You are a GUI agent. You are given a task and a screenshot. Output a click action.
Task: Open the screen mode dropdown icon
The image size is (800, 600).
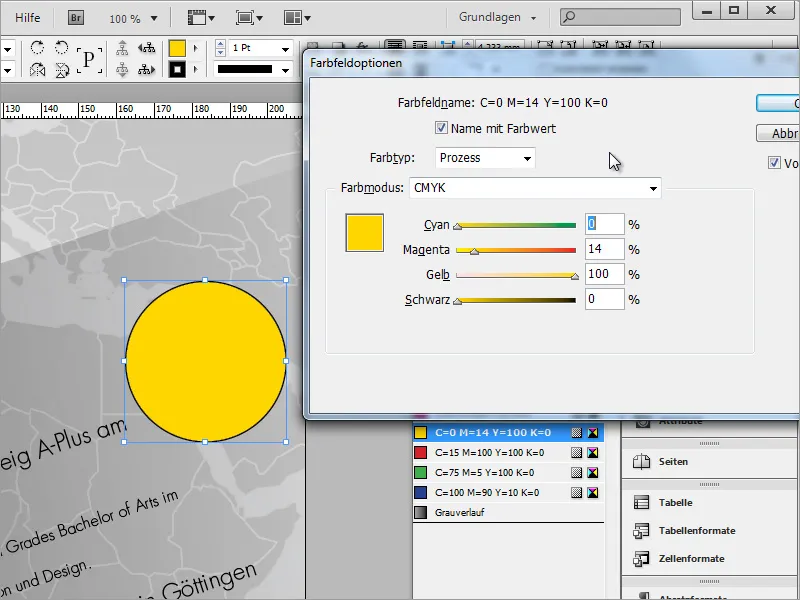(x=249, y=18)
